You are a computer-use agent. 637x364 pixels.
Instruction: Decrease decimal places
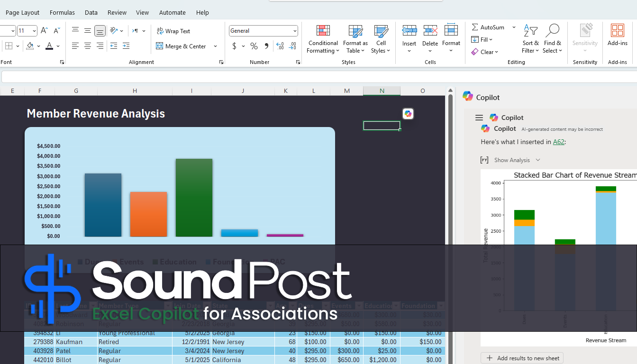click(x=292, y=46)
